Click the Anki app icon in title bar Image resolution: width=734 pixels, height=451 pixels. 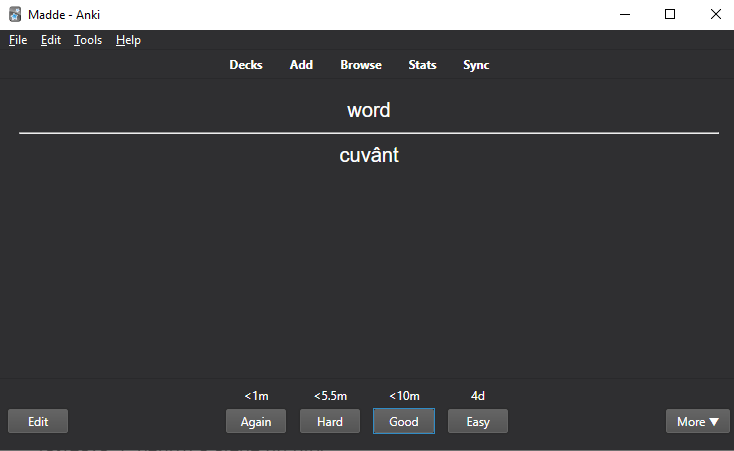click(15, 15)
